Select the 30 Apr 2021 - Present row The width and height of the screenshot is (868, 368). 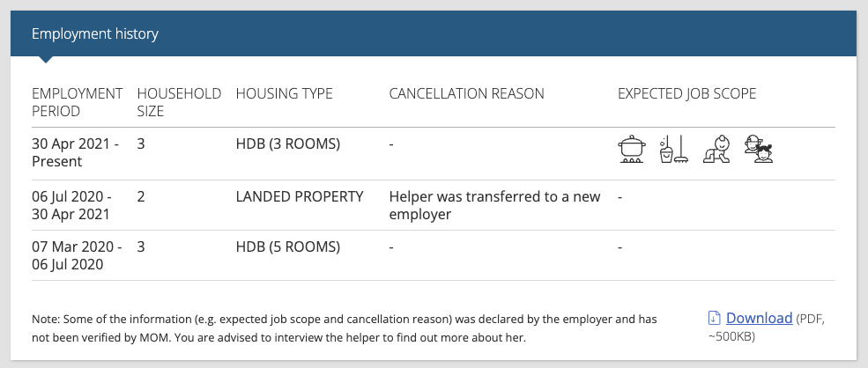tap(434, 153)
